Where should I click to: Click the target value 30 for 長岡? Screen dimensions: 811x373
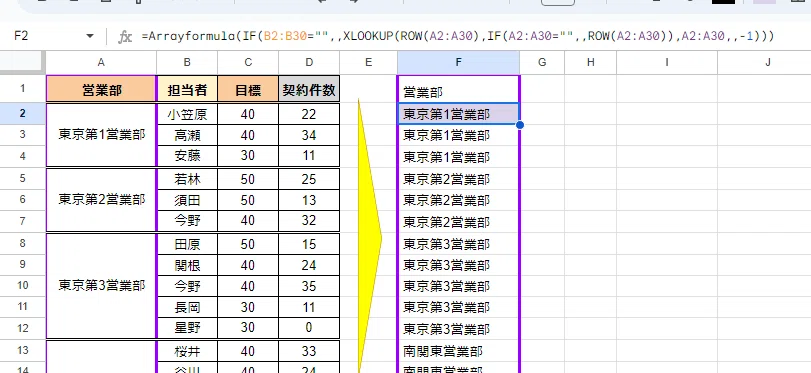(248, 307)
